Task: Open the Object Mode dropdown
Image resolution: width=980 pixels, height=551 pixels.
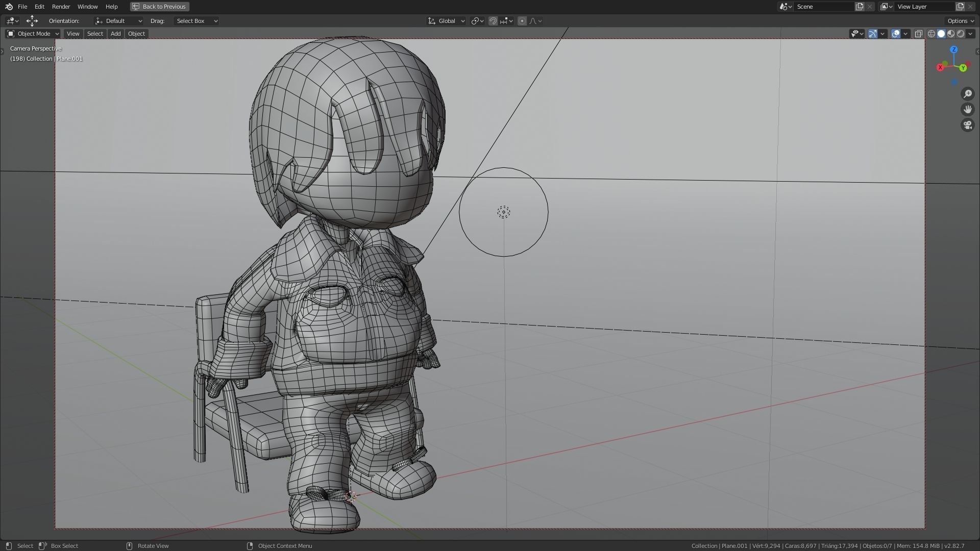Action: (33, 34)
